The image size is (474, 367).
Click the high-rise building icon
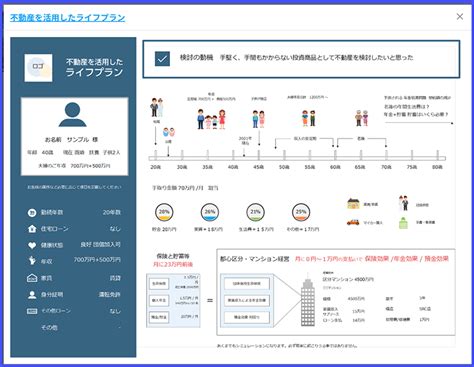308,300
